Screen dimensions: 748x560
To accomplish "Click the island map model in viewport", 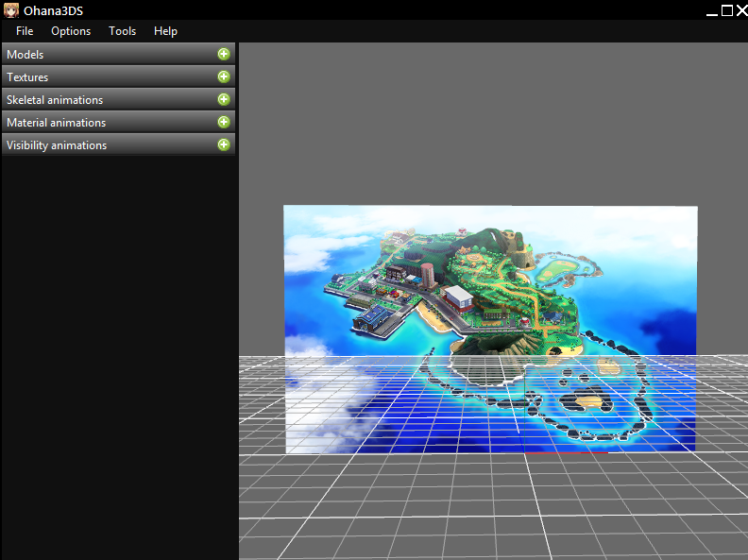I will 489,283.
